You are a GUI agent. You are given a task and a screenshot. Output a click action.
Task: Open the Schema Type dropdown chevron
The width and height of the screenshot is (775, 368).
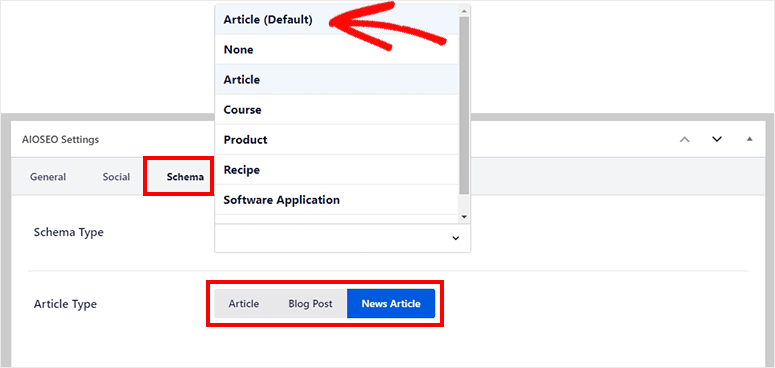[x=456, y=238]
